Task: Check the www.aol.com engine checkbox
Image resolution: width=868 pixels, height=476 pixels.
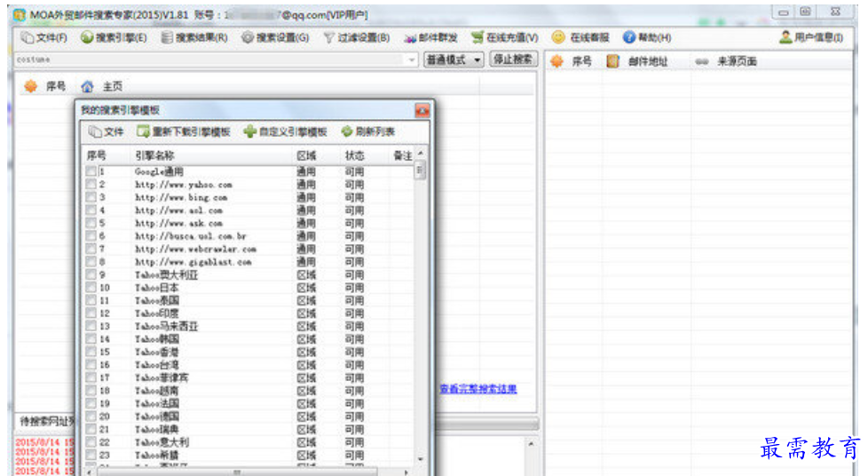Action: [x=91, y=210]
